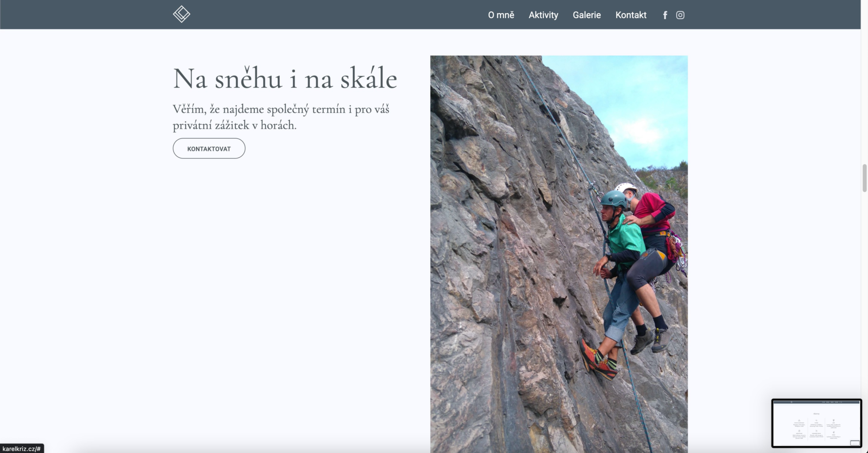Click the paragraph starting with Věřím

click(x=281, y=117)
